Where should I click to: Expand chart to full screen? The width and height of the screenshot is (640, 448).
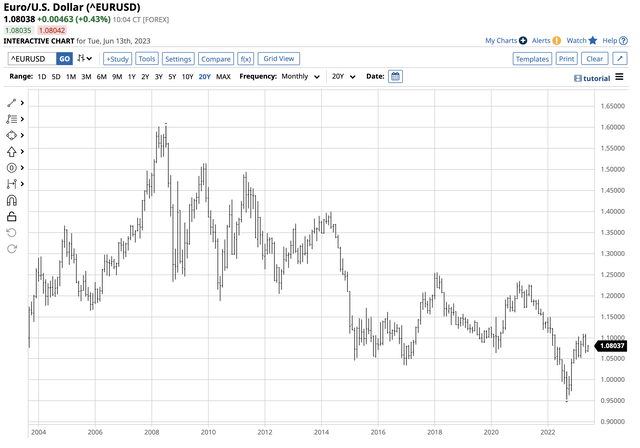pyautogui.click(x=620, y=59)
